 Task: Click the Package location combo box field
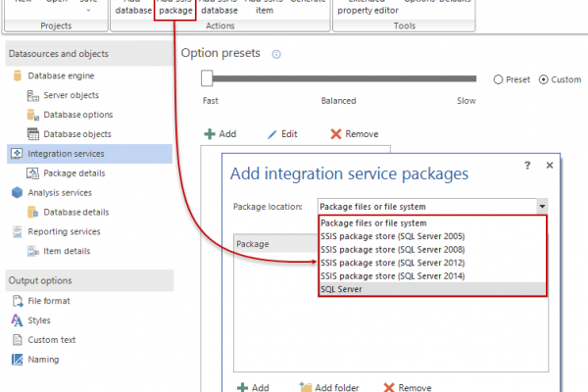pos(432,207)
